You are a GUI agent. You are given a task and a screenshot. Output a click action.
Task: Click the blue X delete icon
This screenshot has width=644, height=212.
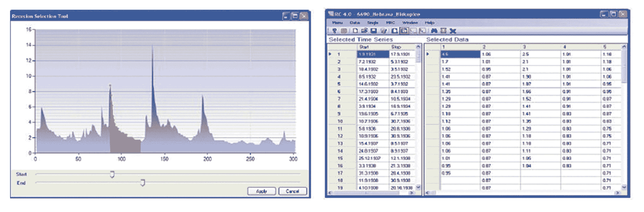click(453, 31)
